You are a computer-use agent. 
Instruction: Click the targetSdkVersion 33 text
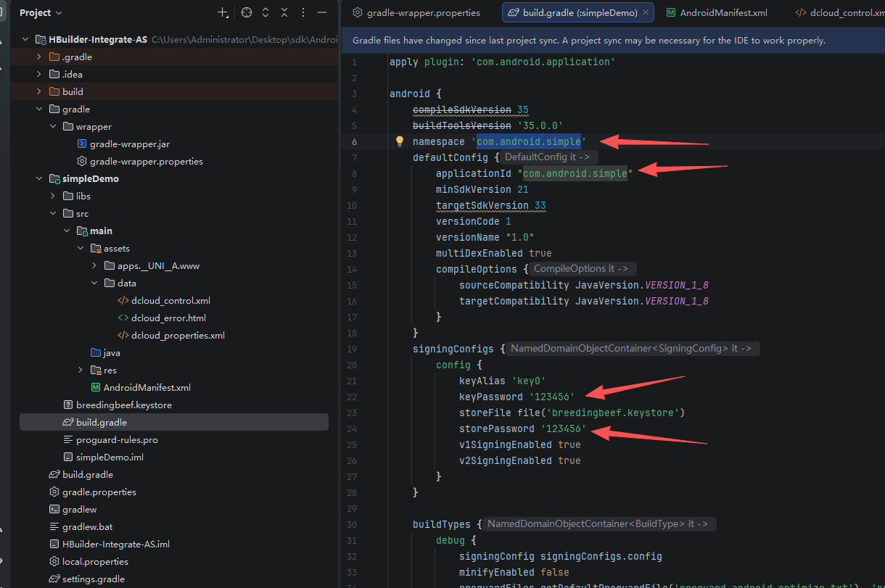click(x=491, y=205)
